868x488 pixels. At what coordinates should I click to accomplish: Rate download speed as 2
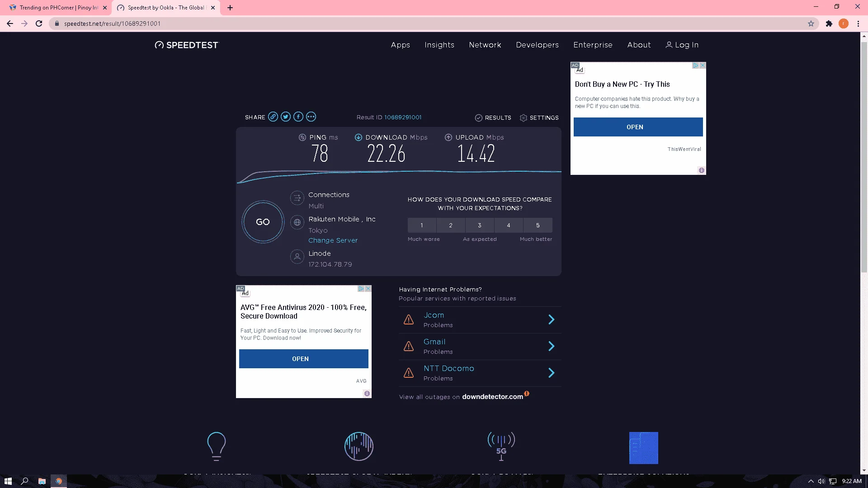[451, 225]
